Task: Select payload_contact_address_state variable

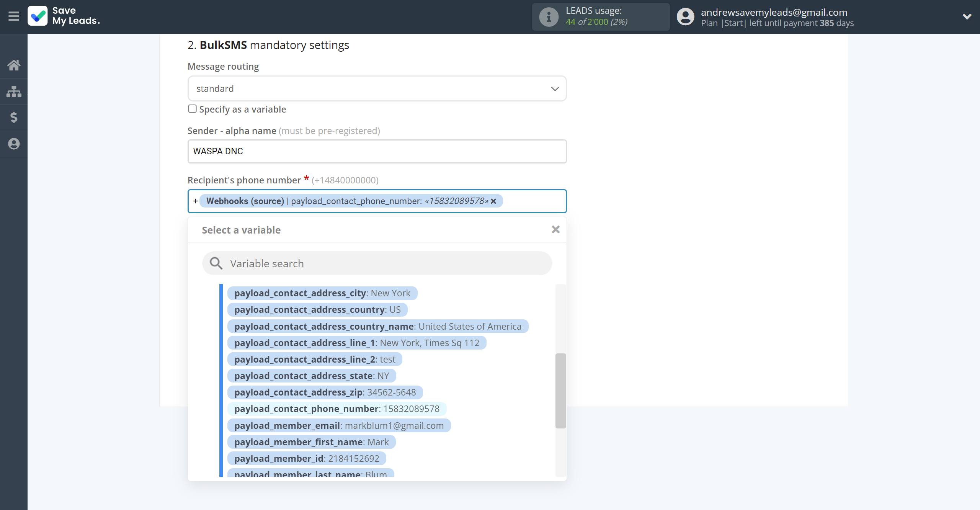Action: 312,376
